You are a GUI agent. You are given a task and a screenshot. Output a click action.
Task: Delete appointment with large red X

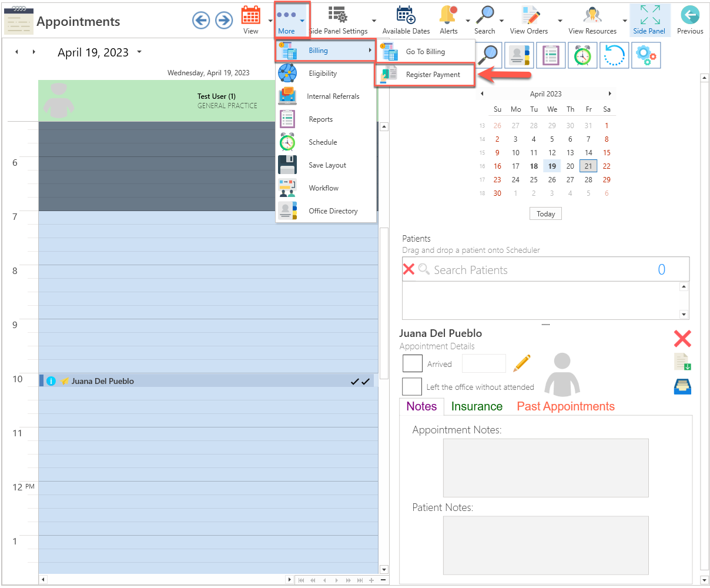(682, 338)
